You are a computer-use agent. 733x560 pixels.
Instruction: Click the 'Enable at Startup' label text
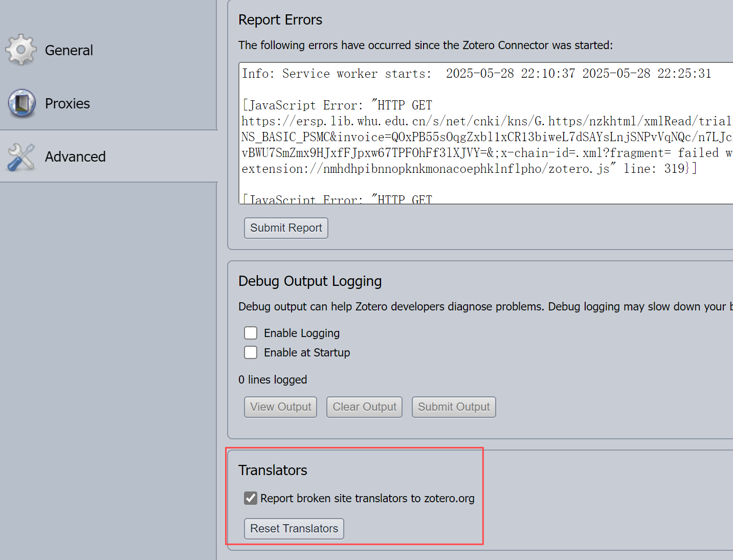coord(307,353)
